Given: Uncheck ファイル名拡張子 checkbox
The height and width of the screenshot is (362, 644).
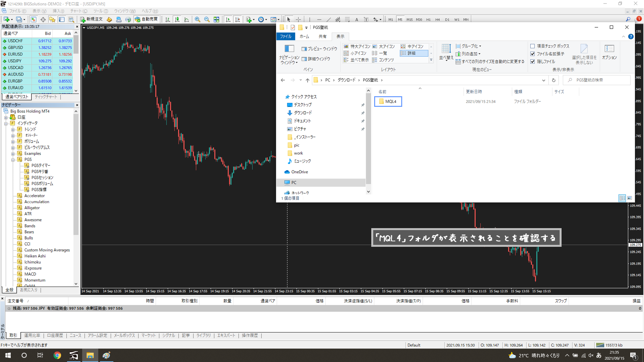Looking at the screenshot, I should pyautogui.click(x=533, y=54).
